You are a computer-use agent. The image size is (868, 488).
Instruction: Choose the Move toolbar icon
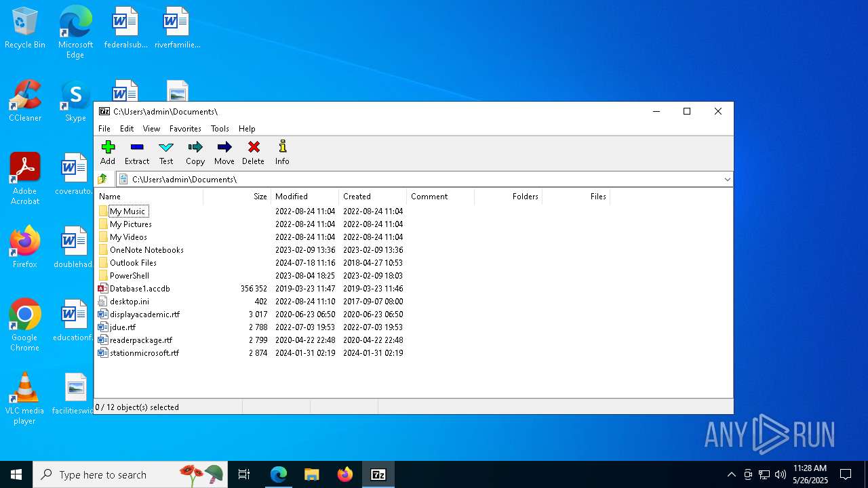pyautogui.click(x=224, y=147)
